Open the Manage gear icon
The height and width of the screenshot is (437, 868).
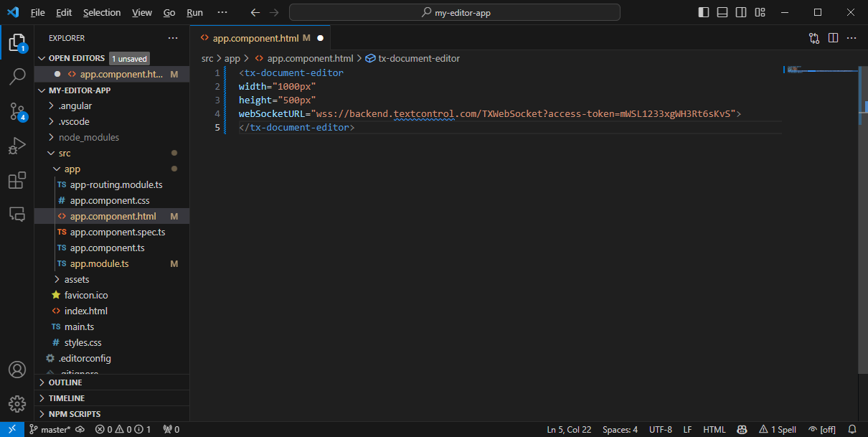pyautogui.click(x=17, y=403)
